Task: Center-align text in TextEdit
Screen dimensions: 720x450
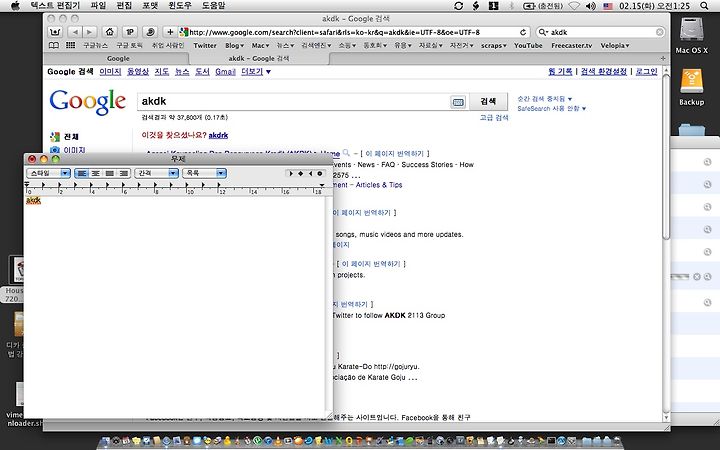Action: tap(96, 173)
